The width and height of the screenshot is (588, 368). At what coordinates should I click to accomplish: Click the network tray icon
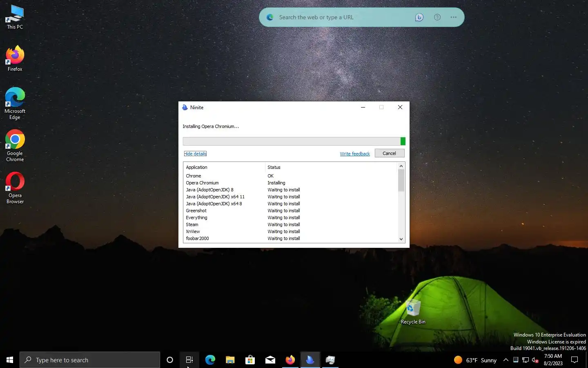[526, 360]
